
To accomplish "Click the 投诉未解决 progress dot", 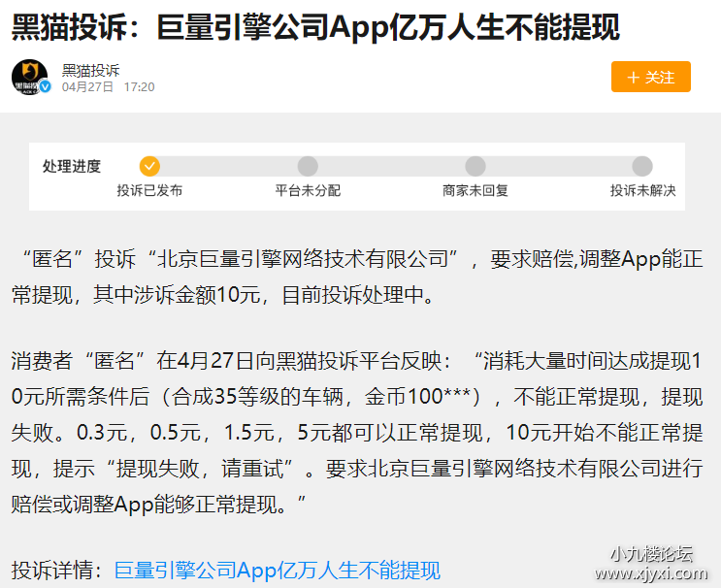I will coord(641,166).
